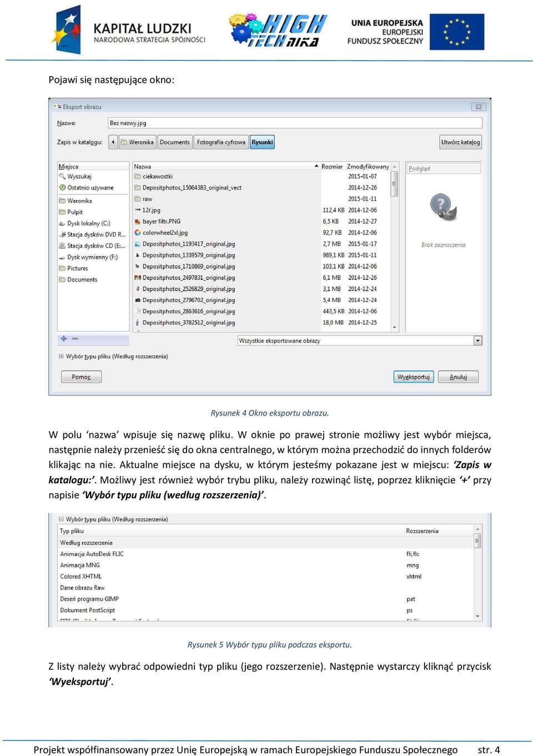Click the Dysk lokalny (C:) drive icon

click(x=62, y=223)
